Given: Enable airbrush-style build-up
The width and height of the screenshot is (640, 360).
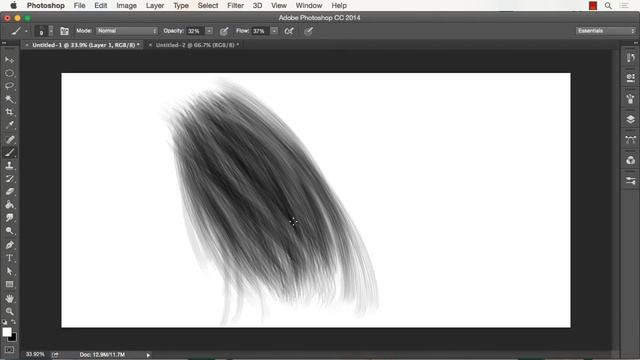Looking at the screenshot, I should click(289, 31).
